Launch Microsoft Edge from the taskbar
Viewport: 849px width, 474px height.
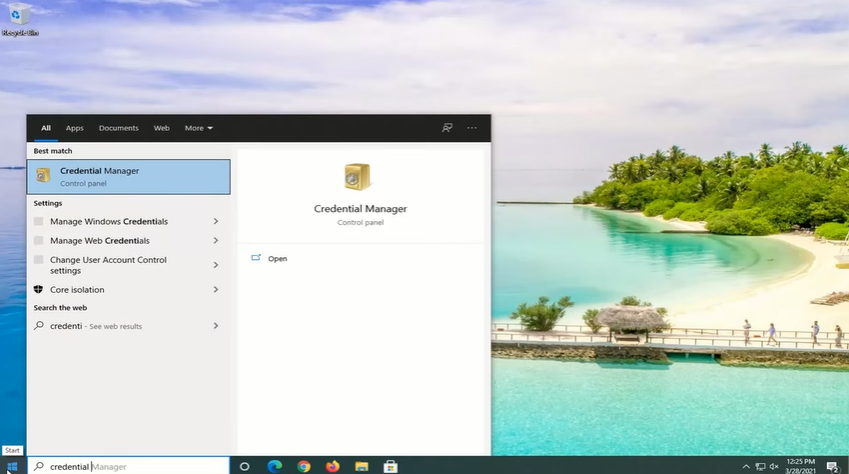(x=275, y=466)
